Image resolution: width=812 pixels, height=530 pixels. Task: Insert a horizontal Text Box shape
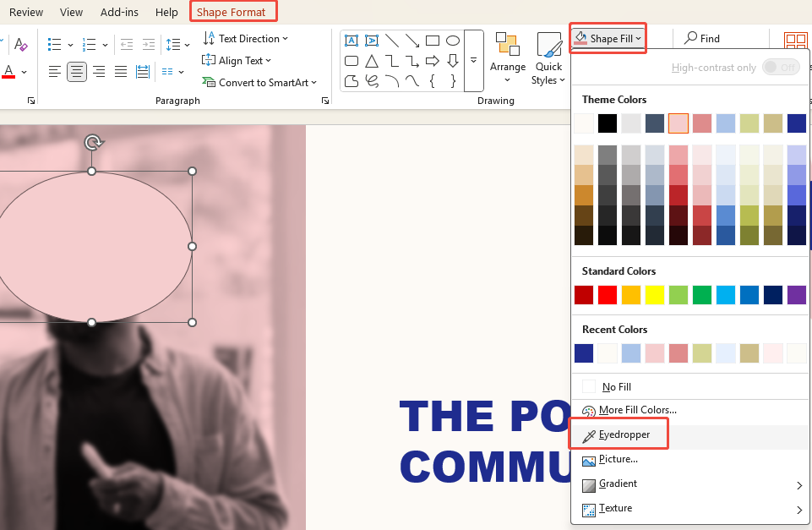click(352, 40)
